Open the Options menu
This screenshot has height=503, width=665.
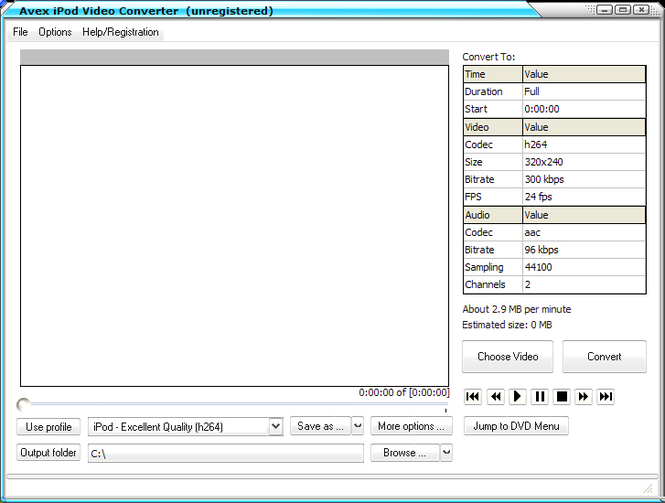click(x=55, y=32)
